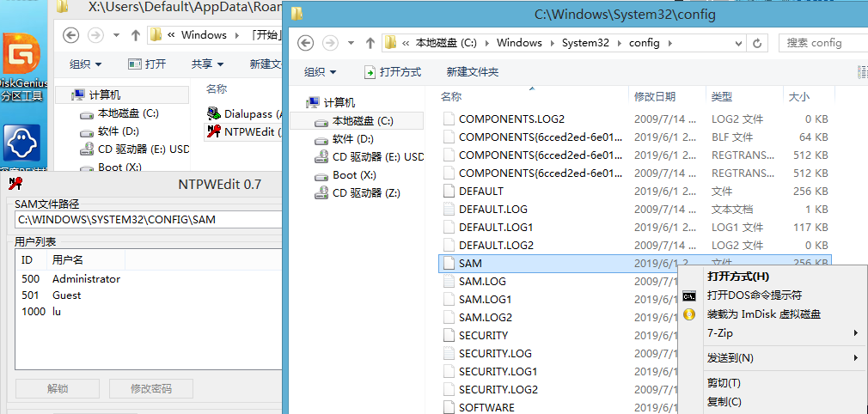The width and height of the screenshot is (868, 414).
Task: Click the SAM文件路径 input field in NTPWEdit
Action: 149,220
